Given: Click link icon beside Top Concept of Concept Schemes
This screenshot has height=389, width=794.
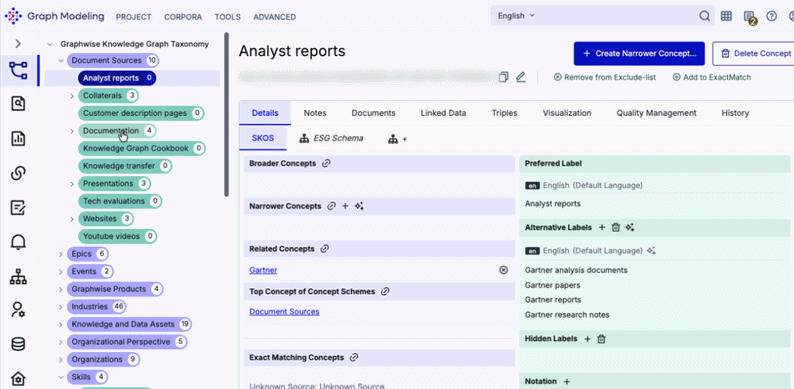Looking at the screenshot, I should (385, 291).
